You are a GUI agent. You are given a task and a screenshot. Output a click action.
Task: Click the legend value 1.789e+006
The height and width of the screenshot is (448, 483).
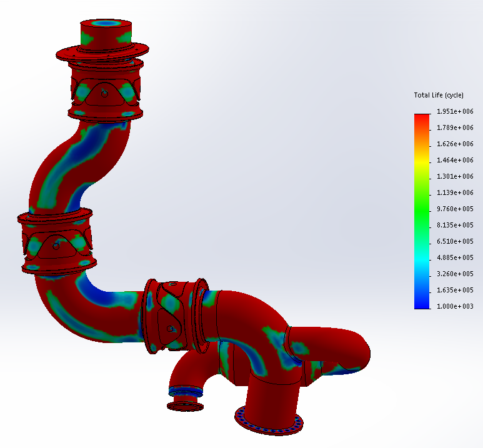[x=455, y=127]
